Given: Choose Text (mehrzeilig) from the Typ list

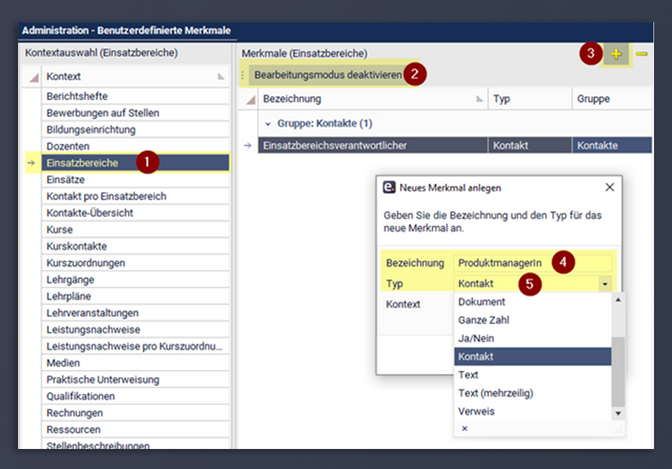Looking at the screenshot, I should (493, 393).
